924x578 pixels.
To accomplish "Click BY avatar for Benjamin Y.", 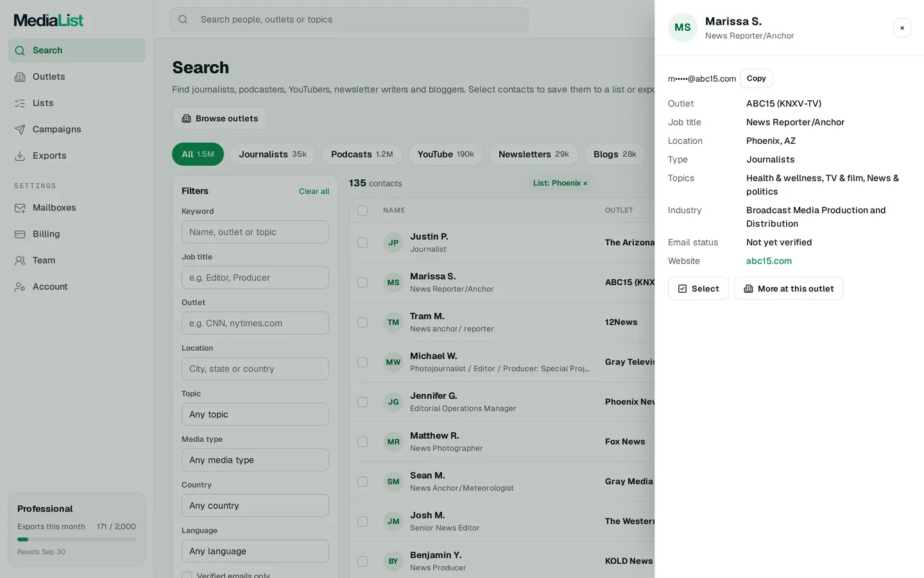I will click(393, 561).
